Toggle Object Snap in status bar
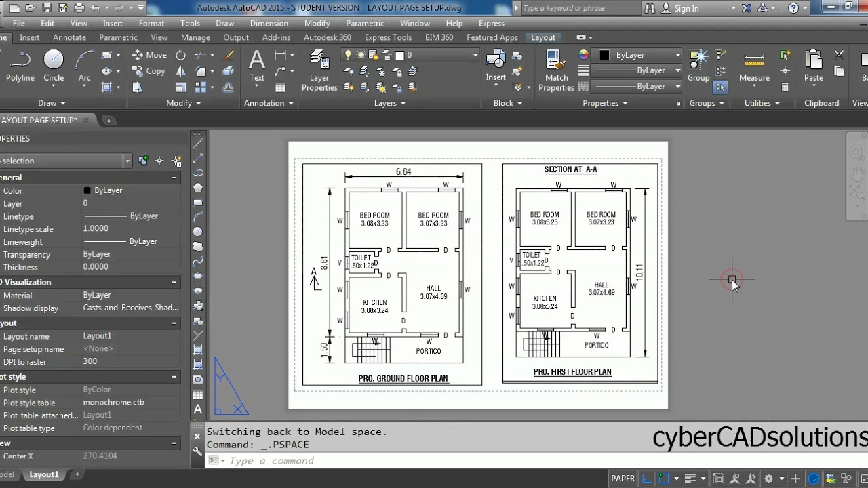Screen dimensions: 868x488 coord(664,479)
